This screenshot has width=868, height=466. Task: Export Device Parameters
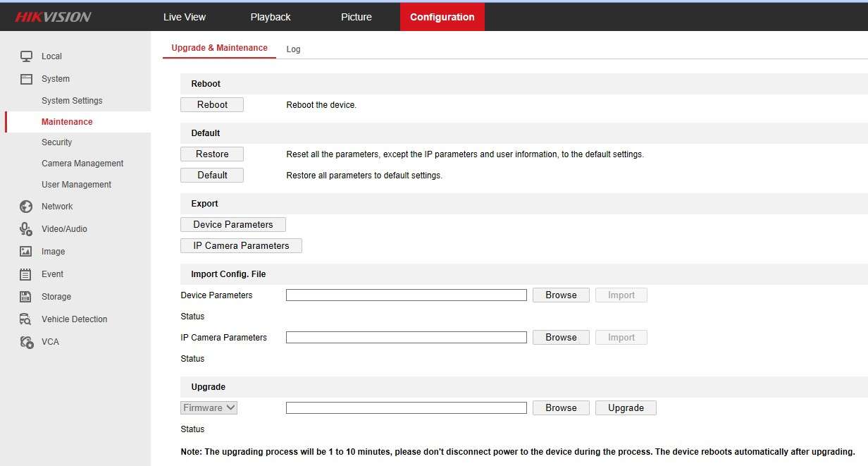[x=232, y=224]
